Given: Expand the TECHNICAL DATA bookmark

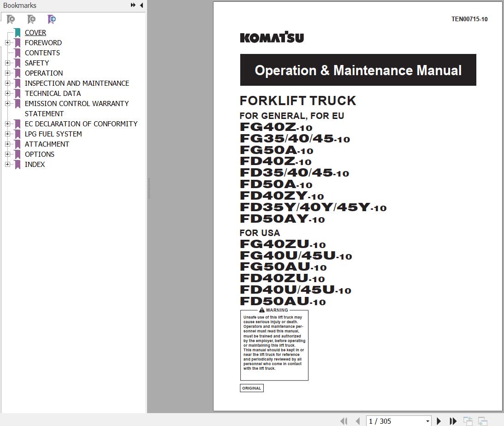Looking at the screenshot, I should (x=7, y=94).
